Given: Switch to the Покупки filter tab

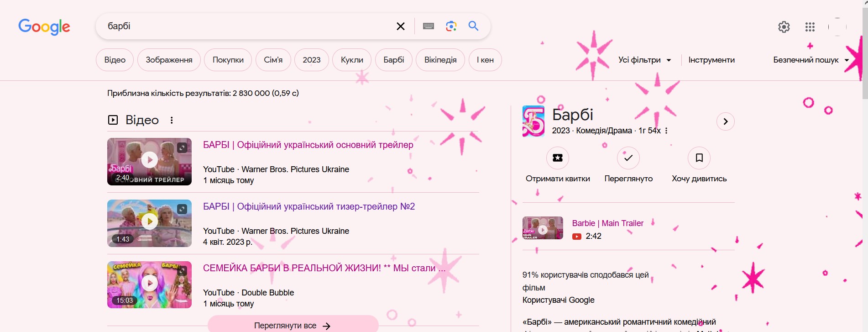Looking at the screenshot, I should pyautogui.click(x=228, y=60).
